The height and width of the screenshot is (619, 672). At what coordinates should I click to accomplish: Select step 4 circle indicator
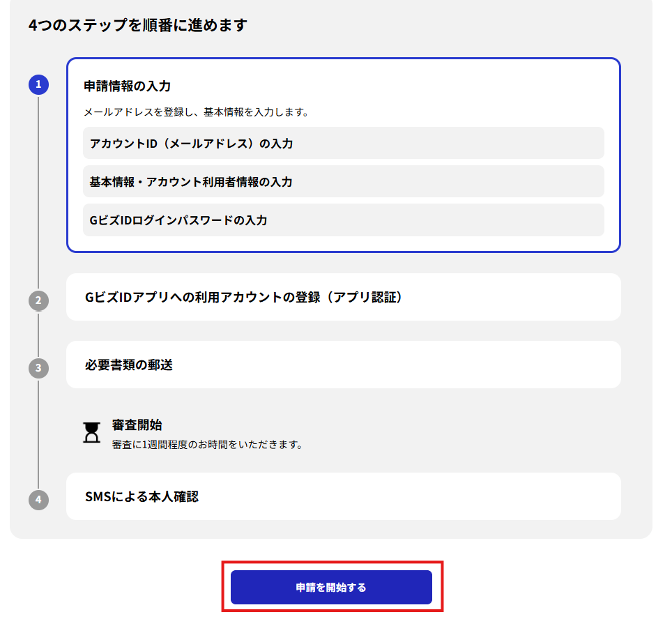[x=38, y=500]
